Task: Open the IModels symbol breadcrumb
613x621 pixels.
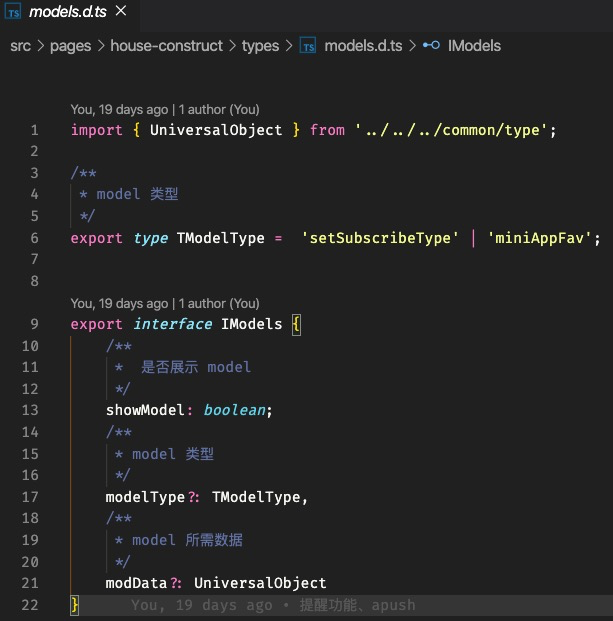Action: click(x=474, y=46)
